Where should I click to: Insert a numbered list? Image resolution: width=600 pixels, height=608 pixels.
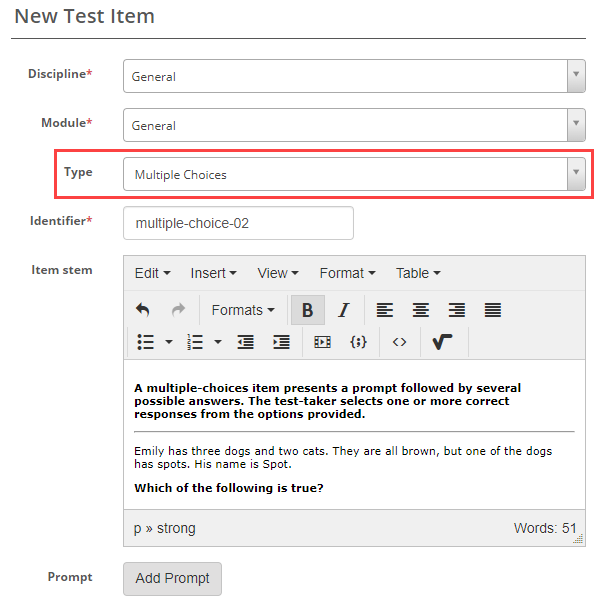coord(196,342)
